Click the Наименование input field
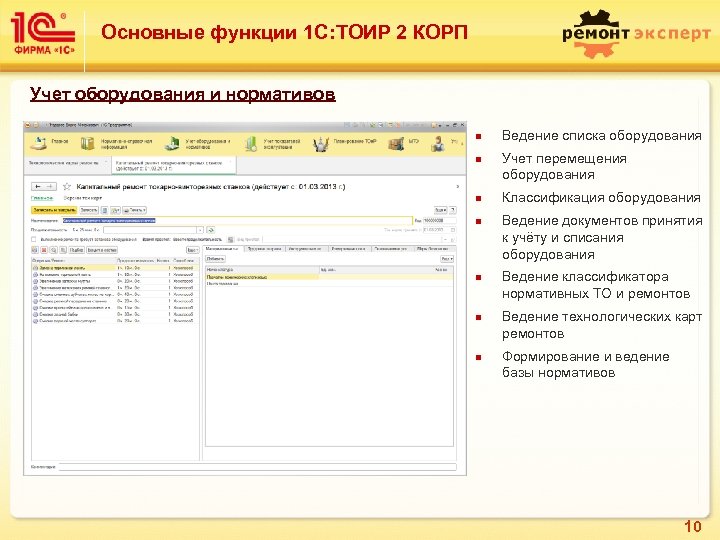This screenshot has height=540, width=720. click(237, 220)
